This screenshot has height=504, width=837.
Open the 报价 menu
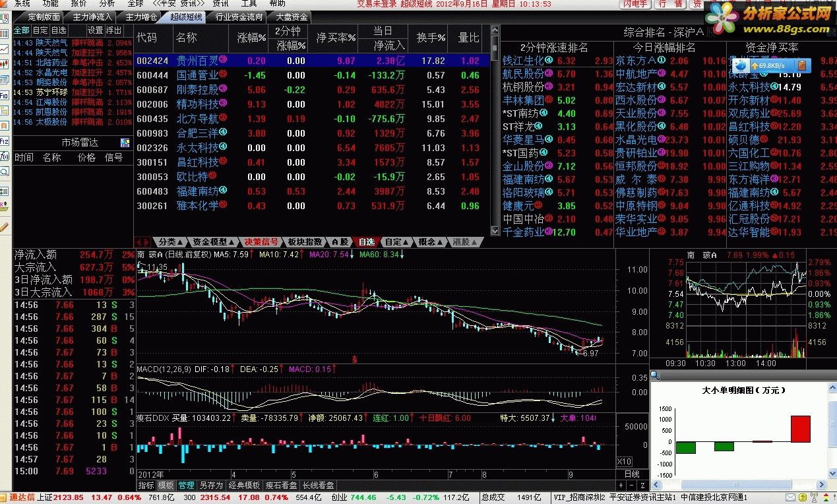point(78,3)
